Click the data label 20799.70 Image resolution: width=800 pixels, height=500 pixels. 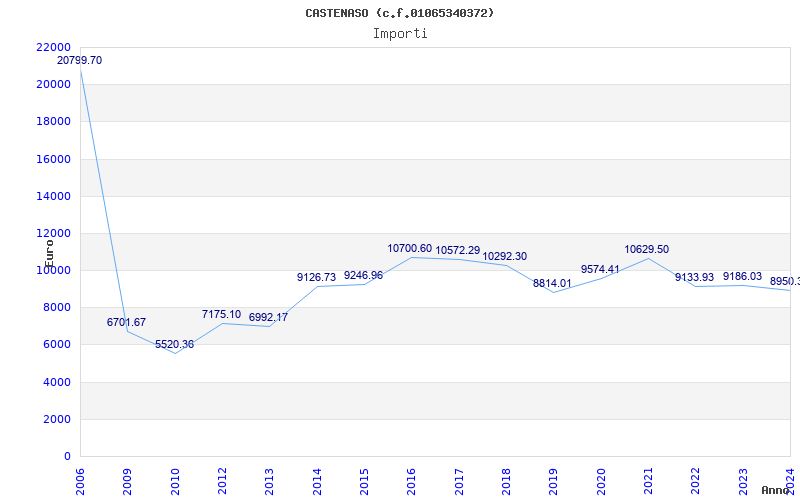pos(79,60)
